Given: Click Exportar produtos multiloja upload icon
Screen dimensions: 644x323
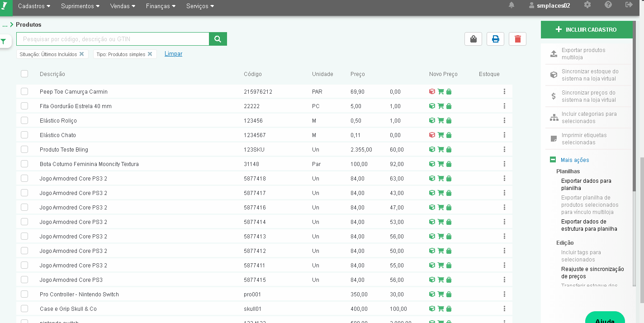Looking at the screenshot, I should pyautogui.click(x=554, y=54).
